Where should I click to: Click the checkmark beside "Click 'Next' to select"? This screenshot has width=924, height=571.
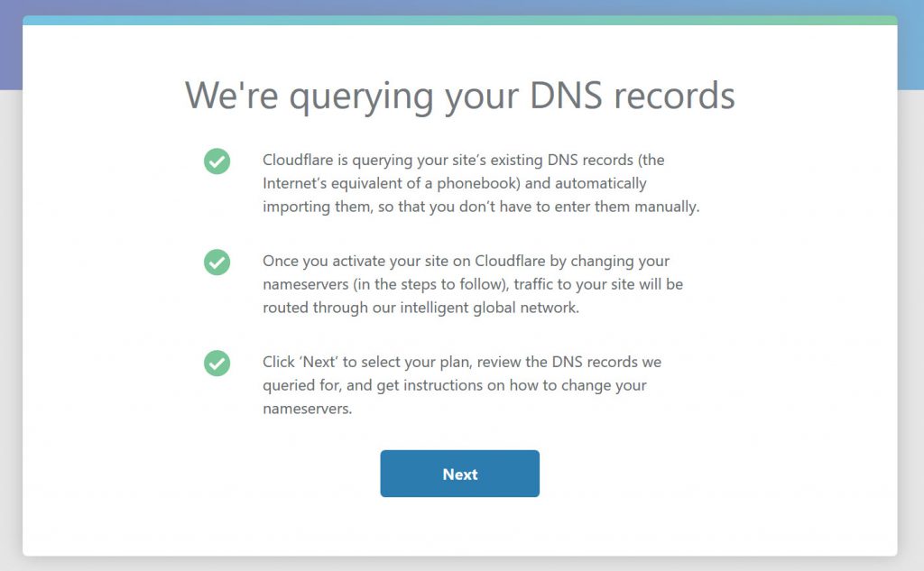[x=217, y=364]
